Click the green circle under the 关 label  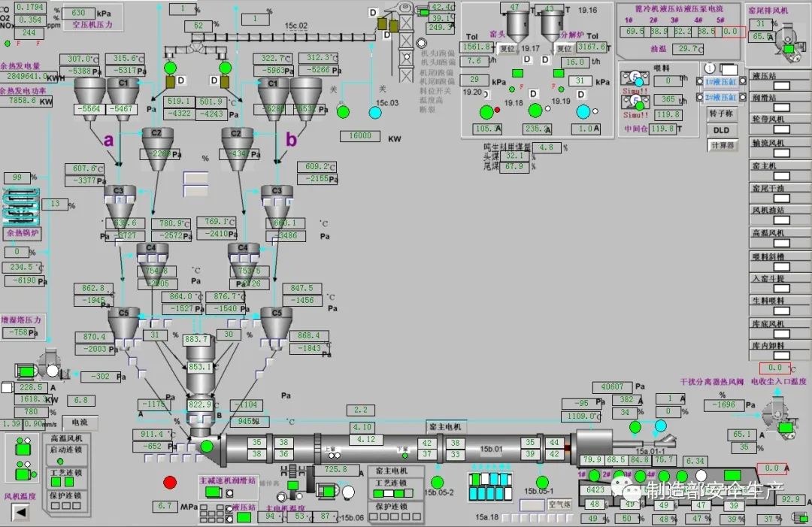tap(343, 112)
